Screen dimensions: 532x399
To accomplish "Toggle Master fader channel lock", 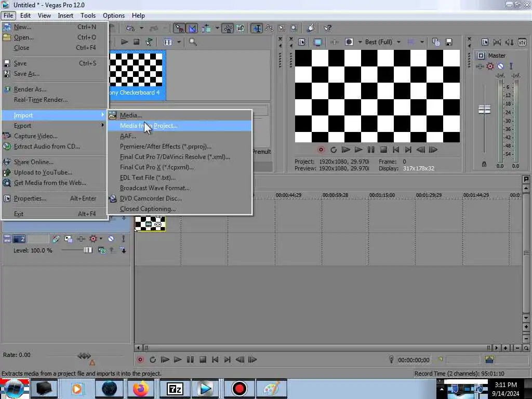I will point(484,164).
